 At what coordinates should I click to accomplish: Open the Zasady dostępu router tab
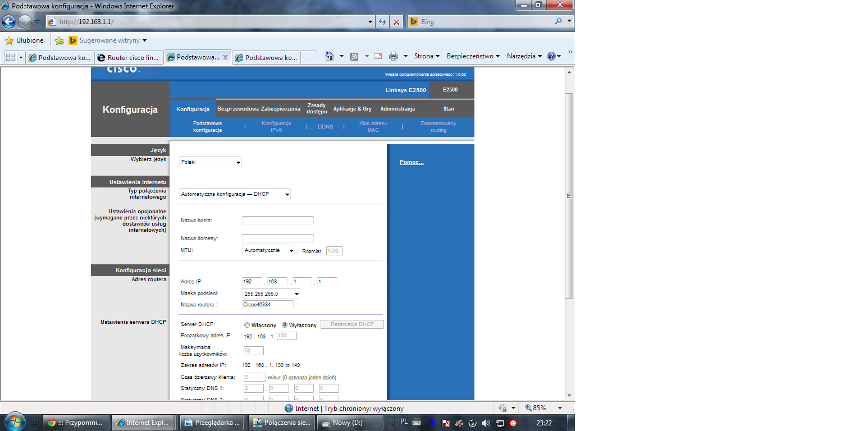coord(317,109)
